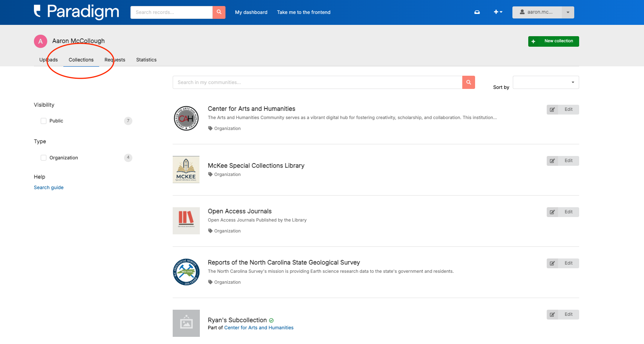Click the Open Access Journals description text
Screen dimensions: 644x344
tap(257, 220)
